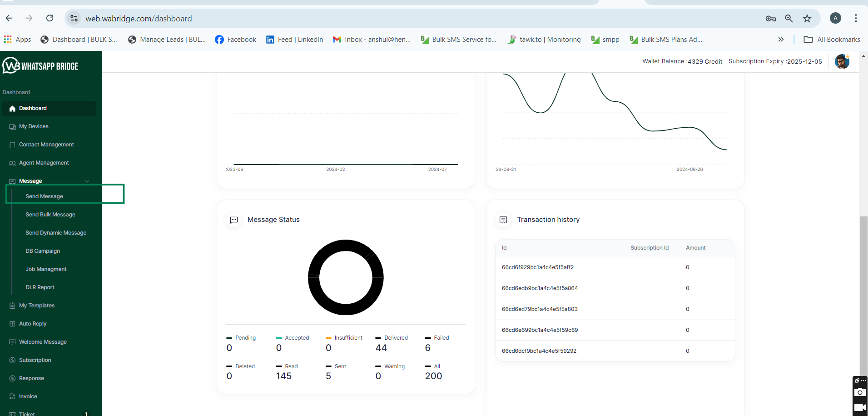This screenshot has height=416, width=868.
Task: Click the screenshot camera icon
Action: 860,392
